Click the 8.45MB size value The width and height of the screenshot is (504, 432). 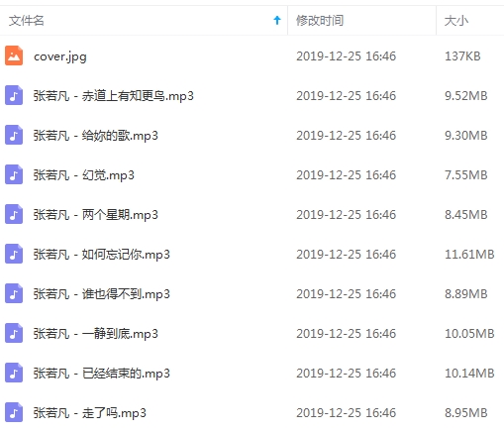(x=466, y=215)
